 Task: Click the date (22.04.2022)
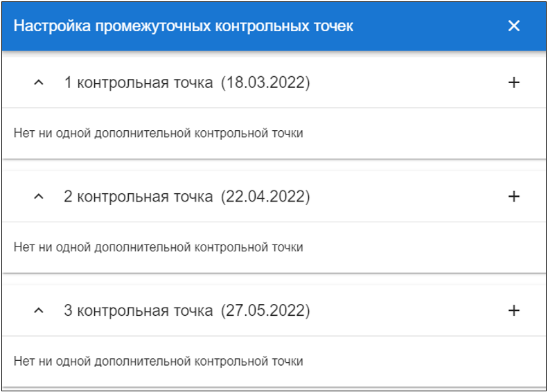pyautogui.click(x=265, y=197)
